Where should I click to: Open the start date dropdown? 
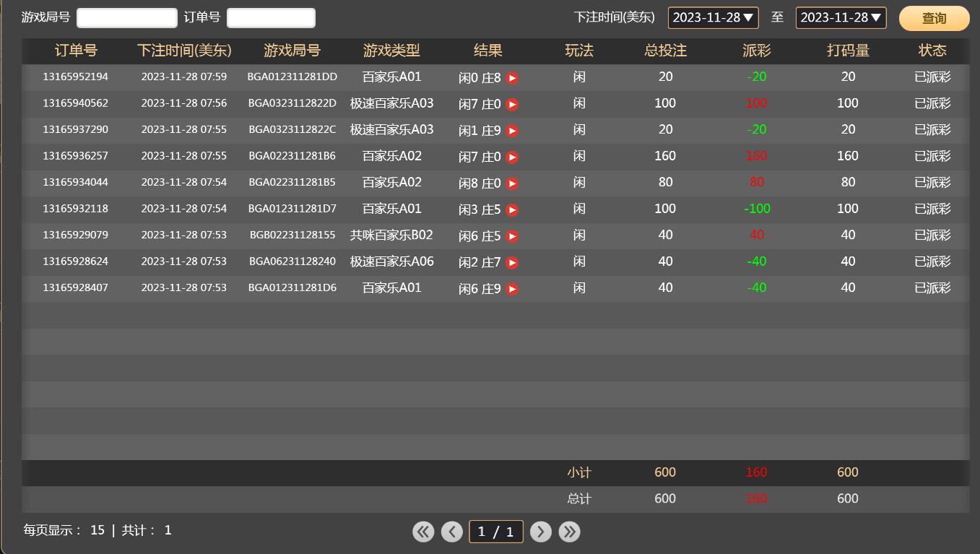pyautogui.click(x=713, y=17)
